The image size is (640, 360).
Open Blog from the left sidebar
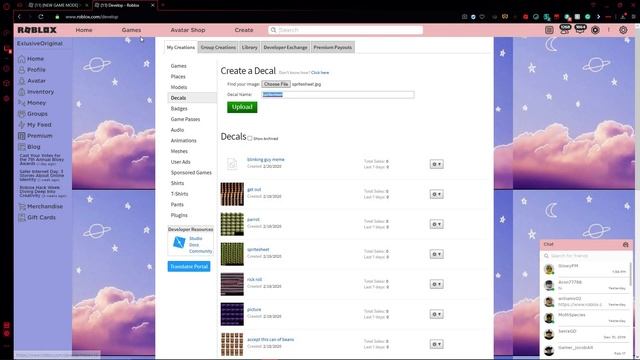tap(29, 147)
